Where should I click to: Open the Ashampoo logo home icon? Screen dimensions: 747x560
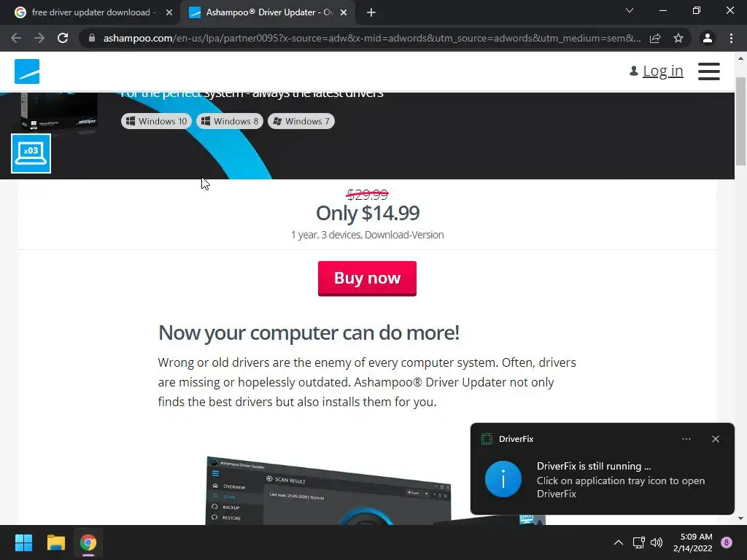pos(27,71)
